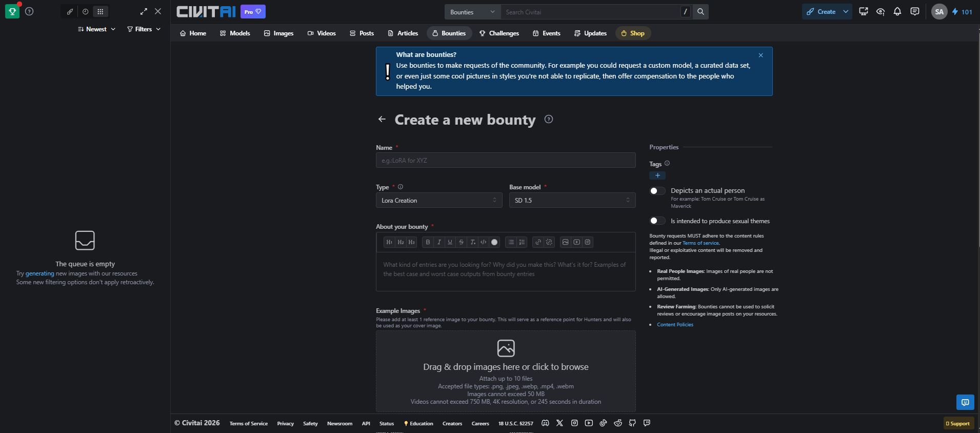
Task: Expand the Create button arrow menu
Action: [846, 12]
